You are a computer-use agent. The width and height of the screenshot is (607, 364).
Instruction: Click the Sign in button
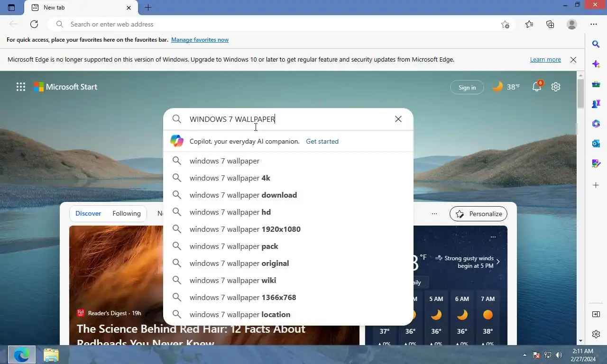pos(467,87)
